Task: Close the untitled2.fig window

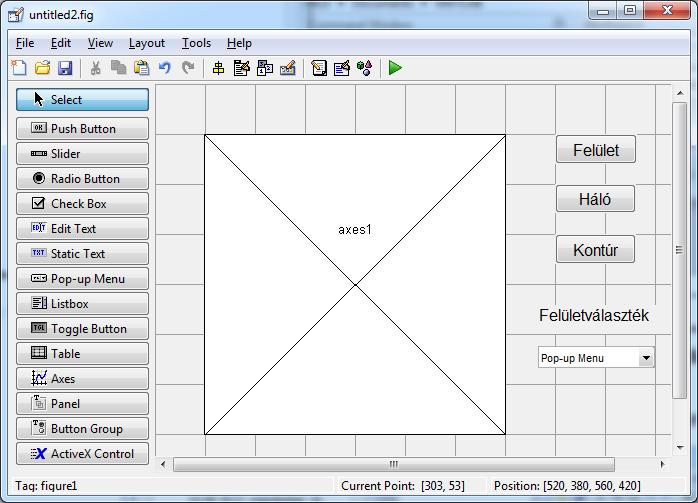Action: (x=667, y=11)
